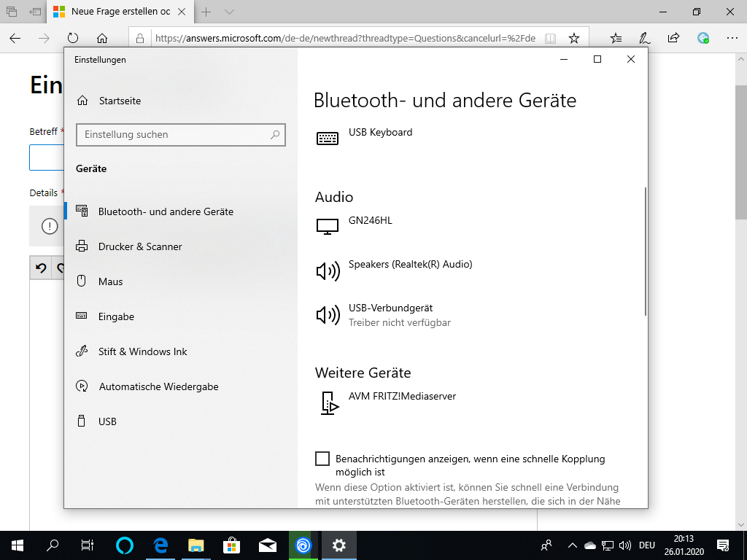Add page to favorites star

[574, 38]
